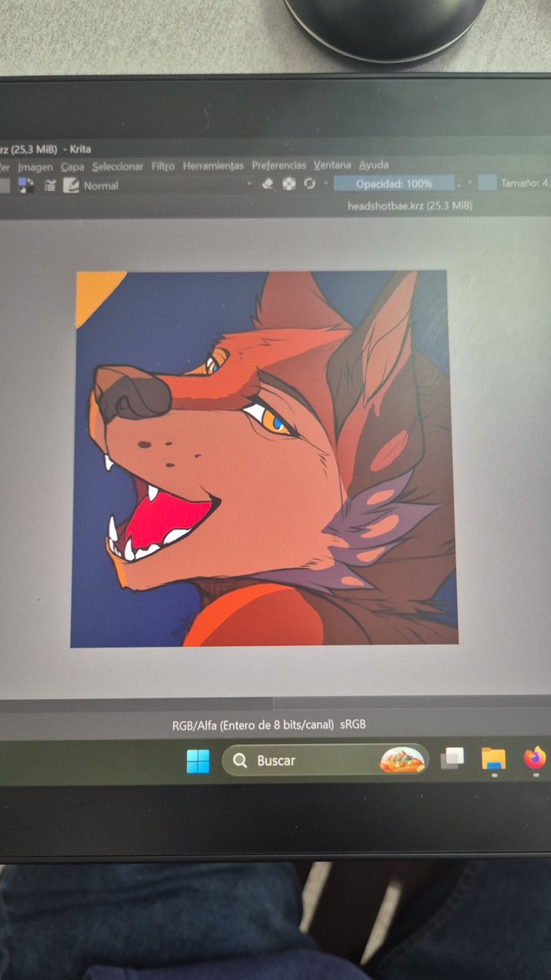Open the Windows Start menu
Image resolution: width=551 pixels, height=980 pixels.
(x=198, y=762)
